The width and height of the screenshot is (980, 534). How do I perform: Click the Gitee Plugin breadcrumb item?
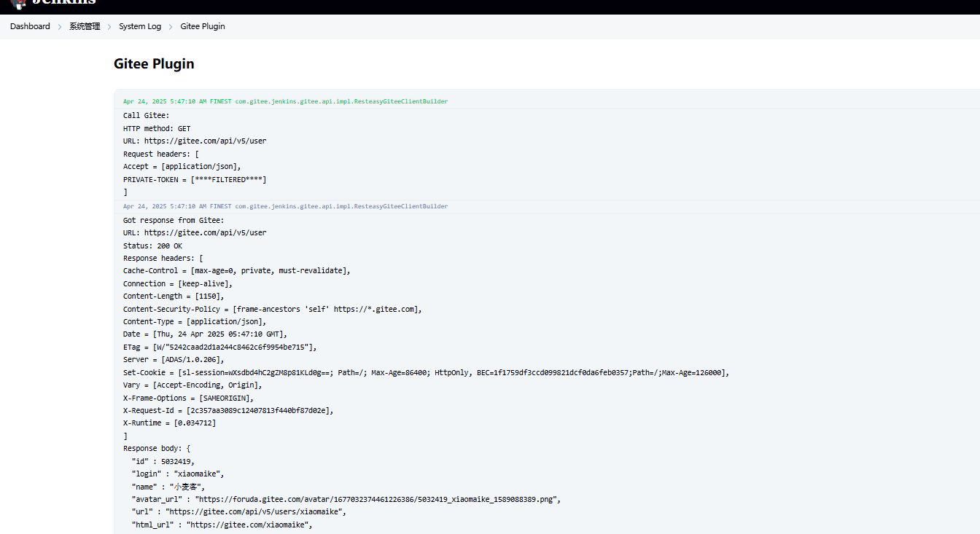(203, 26)
